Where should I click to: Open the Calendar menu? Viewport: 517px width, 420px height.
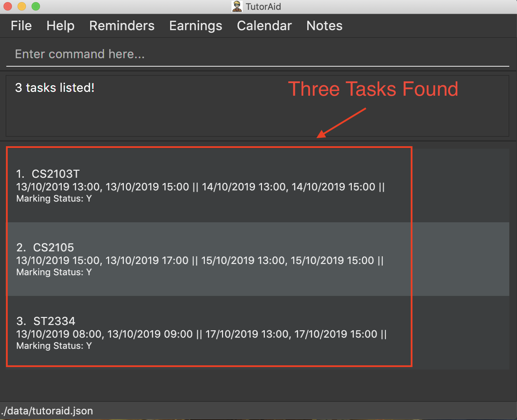click(x=264, y=26)
